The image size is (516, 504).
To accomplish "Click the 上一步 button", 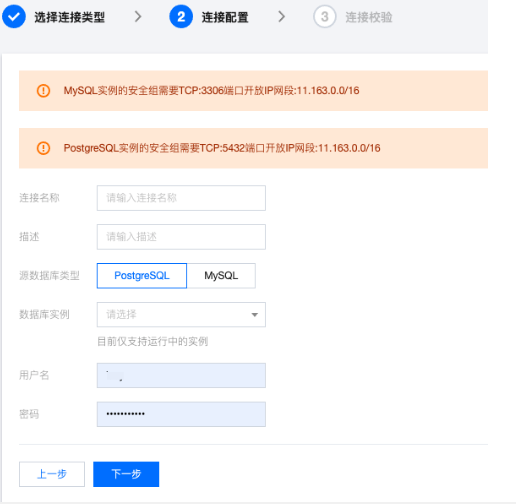I will point(52,474).
